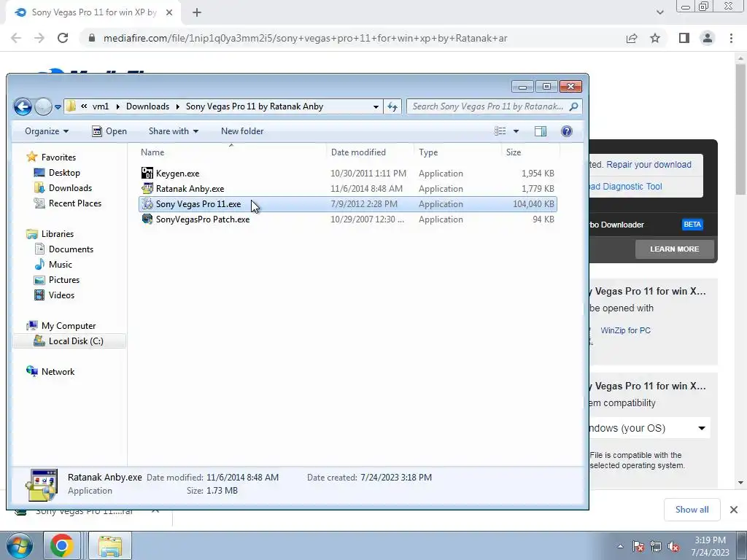The height and width of the screenshot is (560, 747).
Task: Click the Chrome address bar URL
Action: click(305, 38)
